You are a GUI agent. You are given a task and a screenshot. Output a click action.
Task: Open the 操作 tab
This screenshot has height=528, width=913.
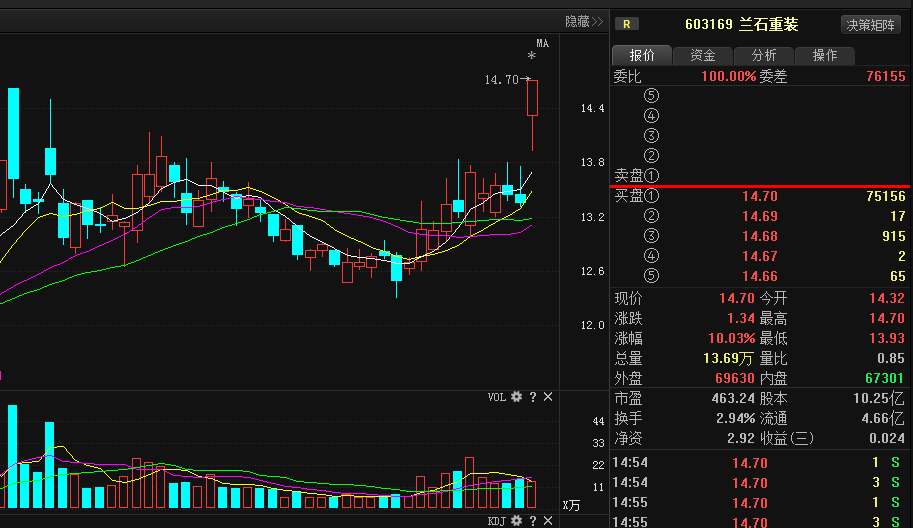[825, 56]
